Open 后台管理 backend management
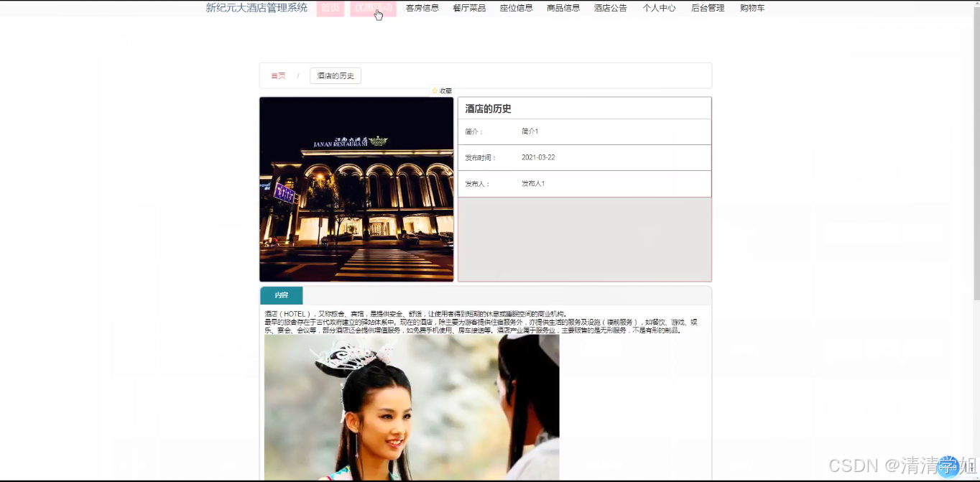980x482 pixels. 707,8
